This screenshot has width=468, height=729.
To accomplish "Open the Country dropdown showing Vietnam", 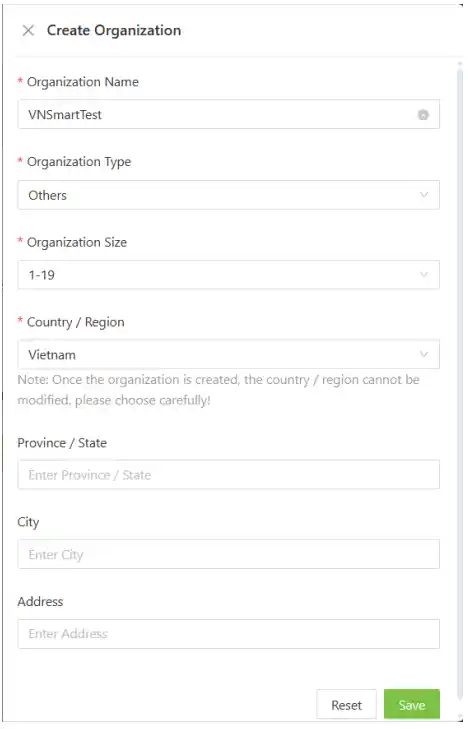I will pos(228,354).
